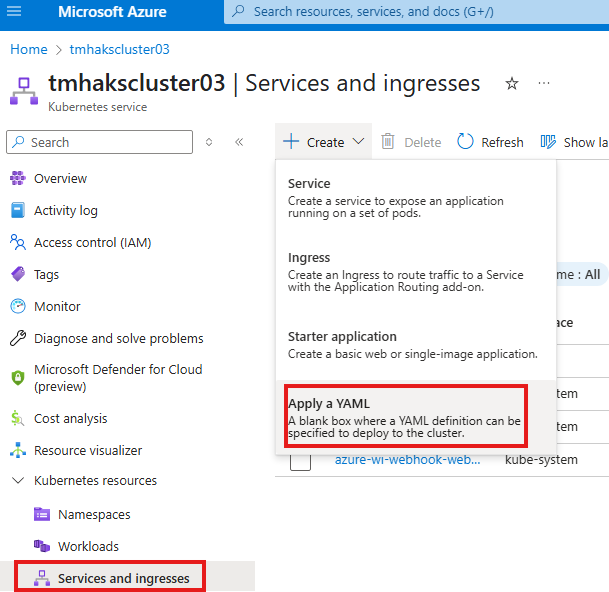
Task: Click the Namespaces folder icon
Action: (42, 514)
